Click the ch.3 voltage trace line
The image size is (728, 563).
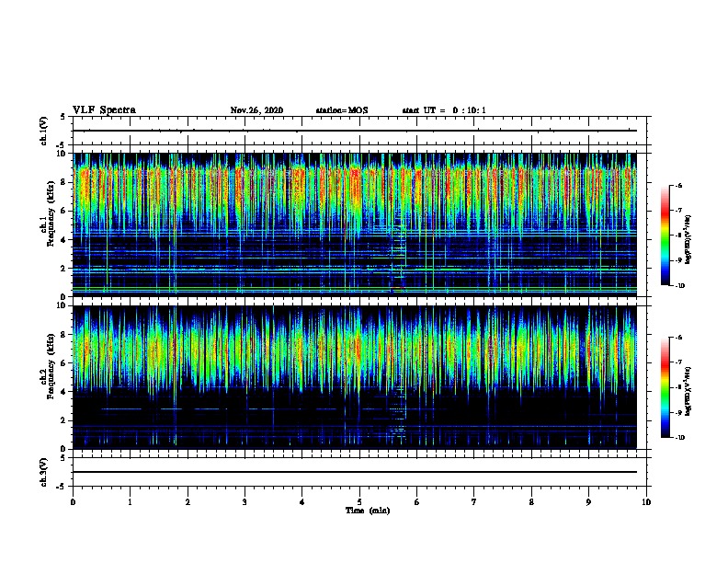355,472
